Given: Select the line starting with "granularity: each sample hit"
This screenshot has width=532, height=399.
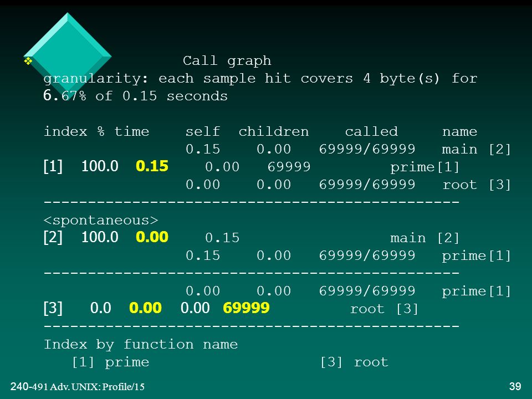Looking at the screenshot, I should coord(260,79).
